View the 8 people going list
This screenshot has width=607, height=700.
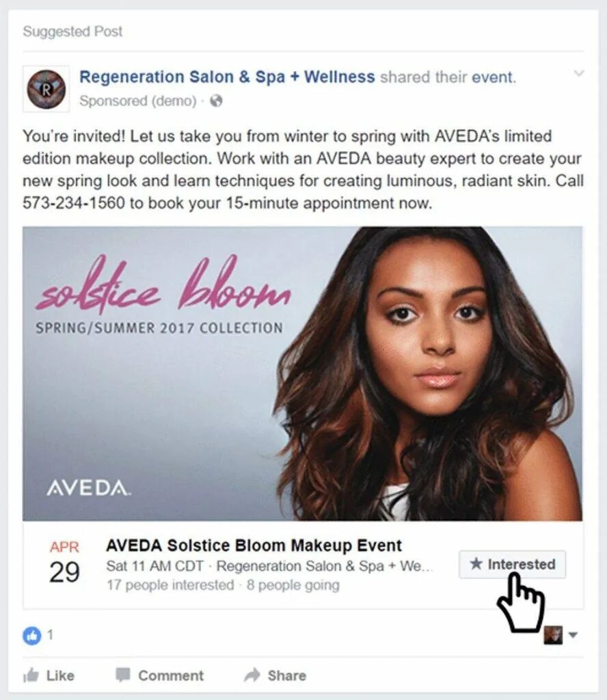[x=293, y=585]
